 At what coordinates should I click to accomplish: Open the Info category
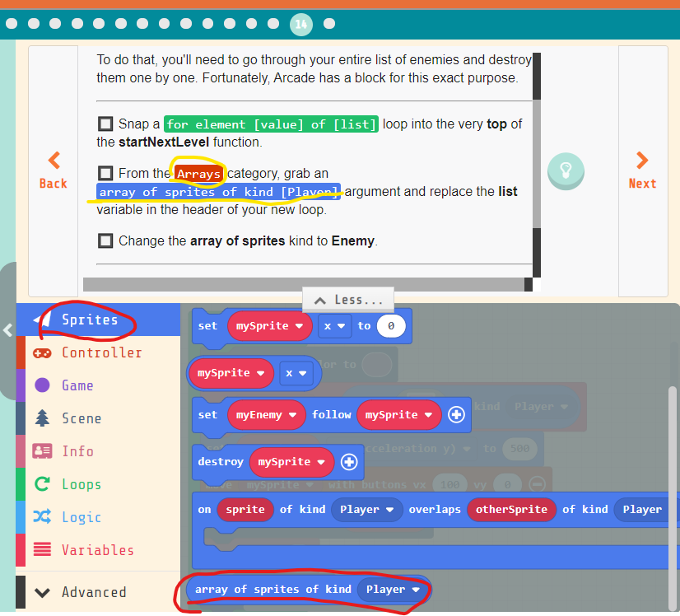98,451
